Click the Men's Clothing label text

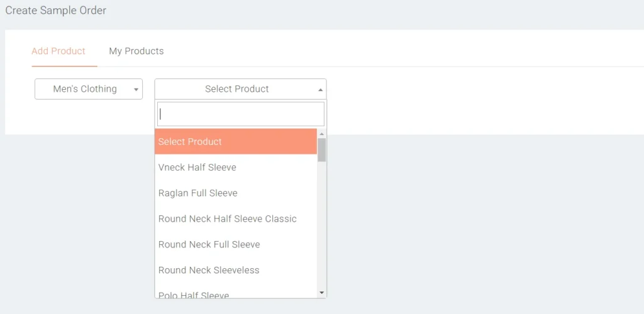tap(85, 89)
